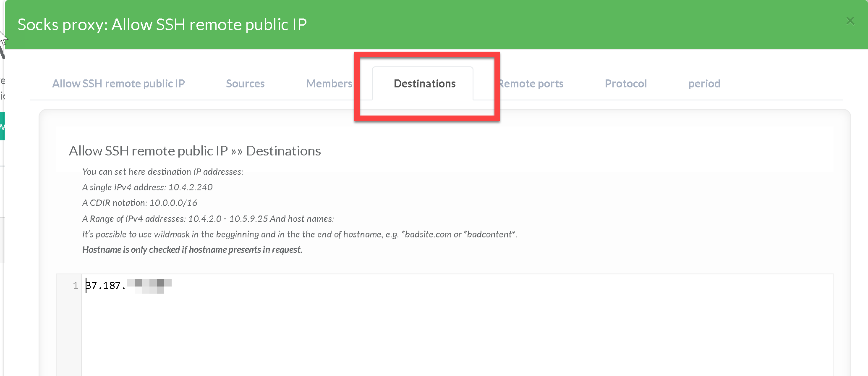Select the Destinations tab
Viewport: 868px width, 376px height.
point(424,84)
